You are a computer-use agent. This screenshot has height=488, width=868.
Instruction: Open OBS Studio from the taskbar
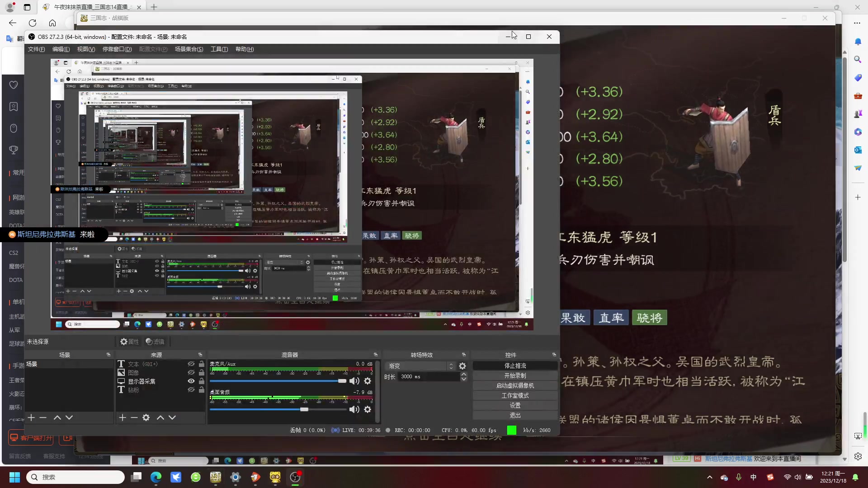(x=295, y=477)
